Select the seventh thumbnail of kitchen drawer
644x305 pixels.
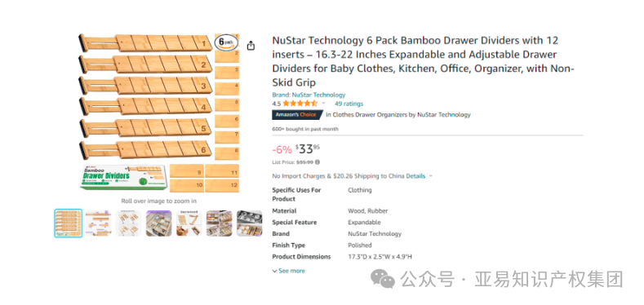249,223
